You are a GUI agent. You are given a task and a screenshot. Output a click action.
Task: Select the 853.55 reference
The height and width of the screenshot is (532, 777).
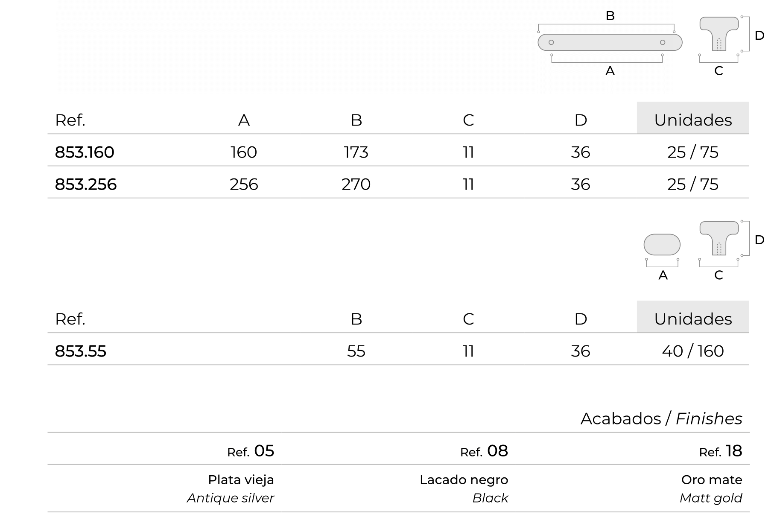click(80, 351)
